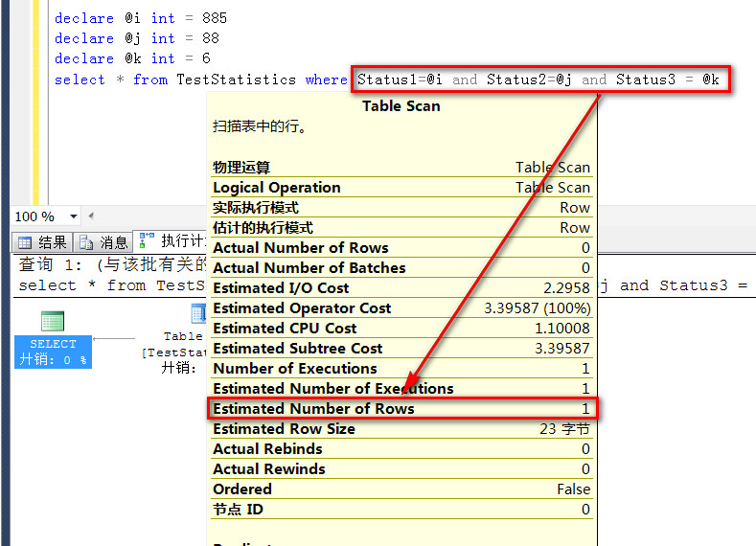Click the Number of Executions row
Screen dimensions: 756x546
click(x=401, y=368)
